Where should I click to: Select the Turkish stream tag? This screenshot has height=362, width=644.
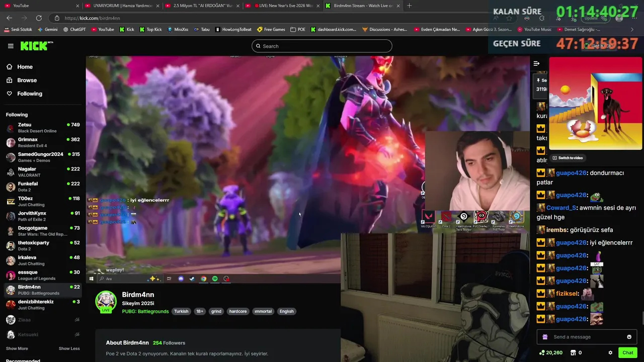(x=181, y=311)
